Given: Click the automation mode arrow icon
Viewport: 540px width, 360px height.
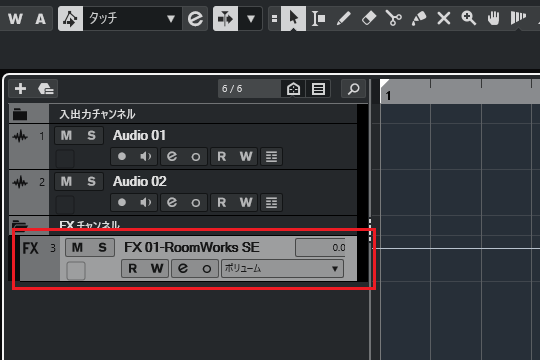Looking at the screenshot, I should coord(71,18).
